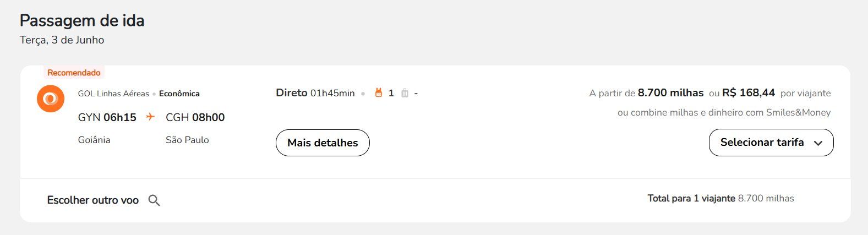Screen dimensions: 868x235
Task: Select the CGH 08h00 arrival time
Action: tap(195, 117)
